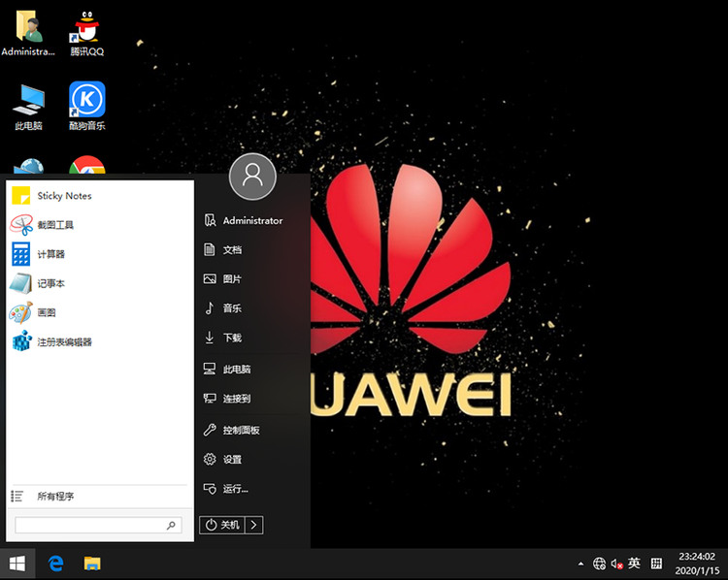Select the 此电脑 desktop icon

tap(29, 107)
